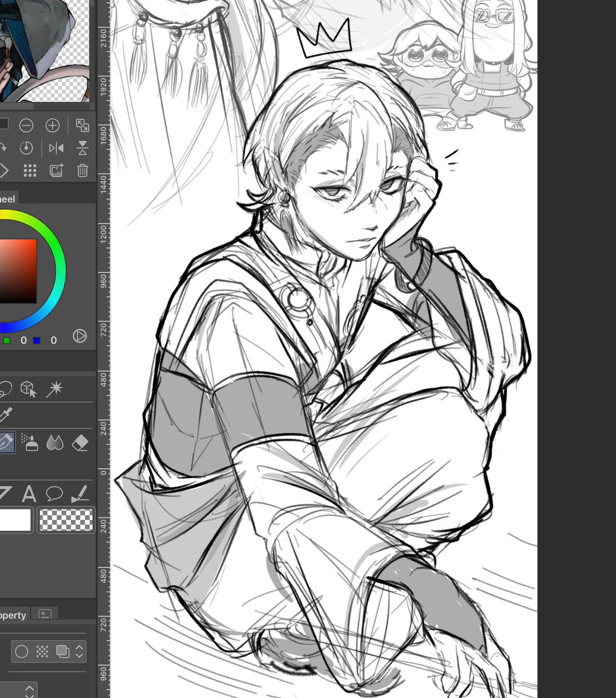Viewport: 616px width, 698px height.
Task: Switch to the Color Wheel tab
Action: 8,199
